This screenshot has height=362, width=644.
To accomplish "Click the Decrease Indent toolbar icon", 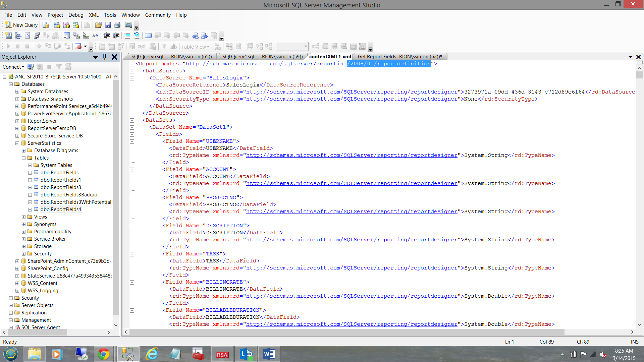I will pyautogui.click(x=107, y=36).
